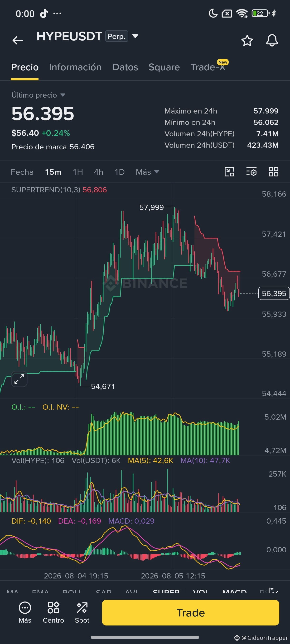Select the 15m timeframe
290x644 pixels.
[53, 172]
